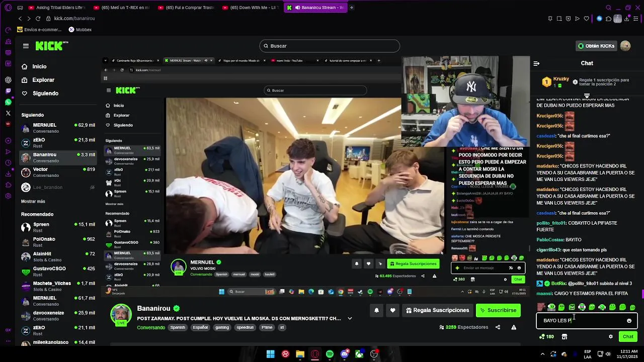Open Twitch in Opera sidebar
Image resolution: width=644 pixels, height=362 pixels.
click(x=8, y=91)
